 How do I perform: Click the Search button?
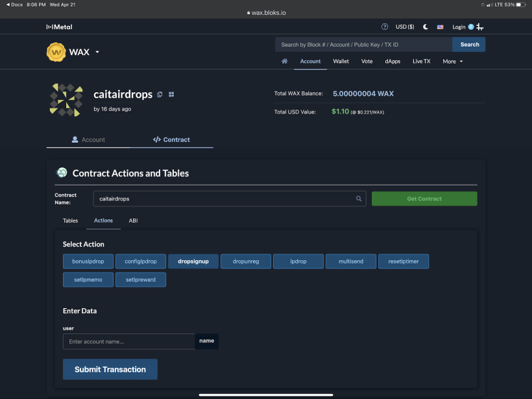tap(469, 45)
